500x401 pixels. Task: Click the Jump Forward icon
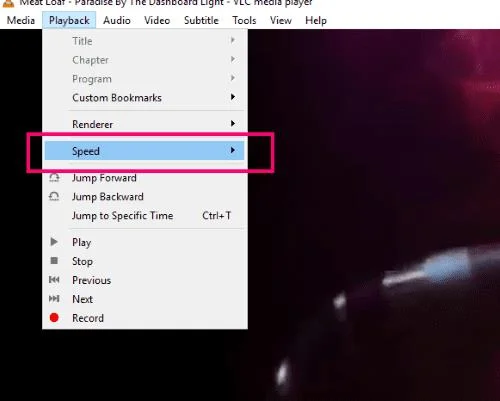point(54,178)
